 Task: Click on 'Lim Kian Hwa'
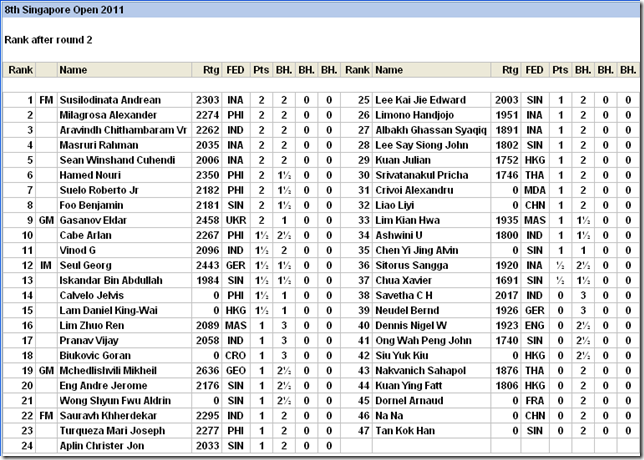point(407,221)
